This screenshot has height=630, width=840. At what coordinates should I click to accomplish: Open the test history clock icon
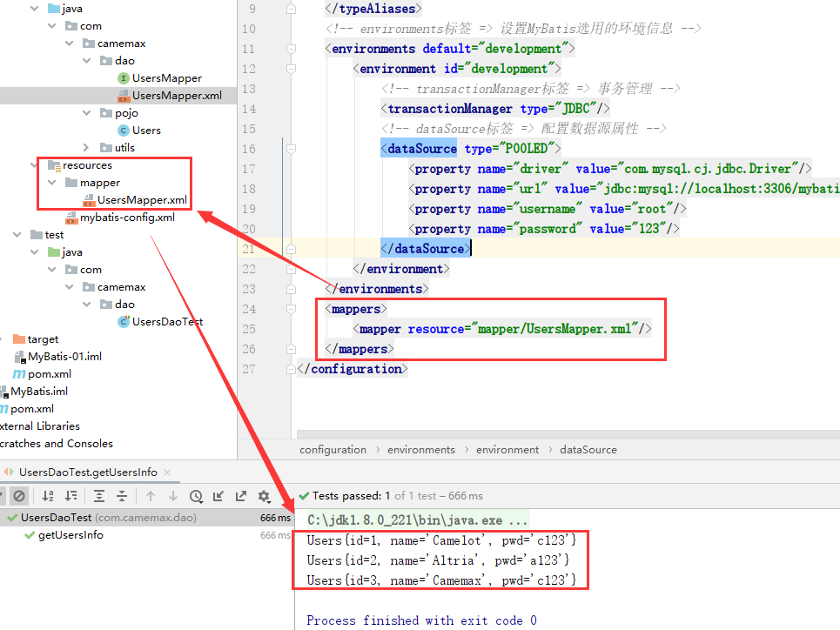click(196, 496)
